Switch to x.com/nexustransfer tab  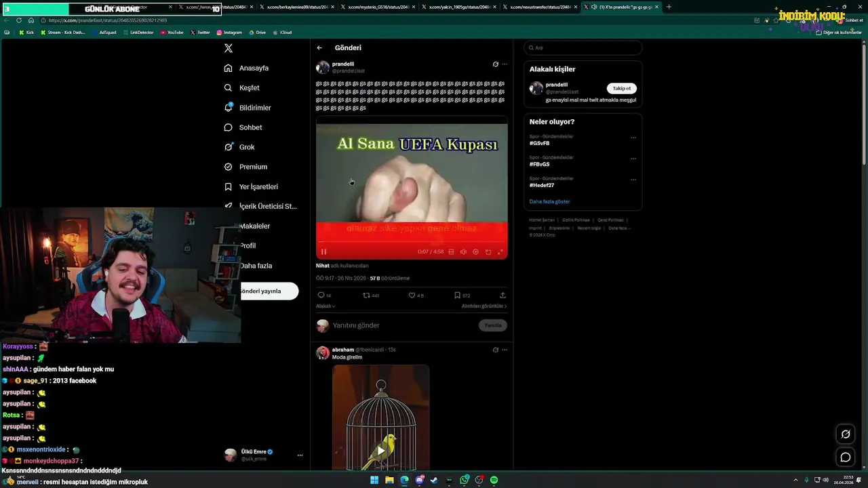540,7
